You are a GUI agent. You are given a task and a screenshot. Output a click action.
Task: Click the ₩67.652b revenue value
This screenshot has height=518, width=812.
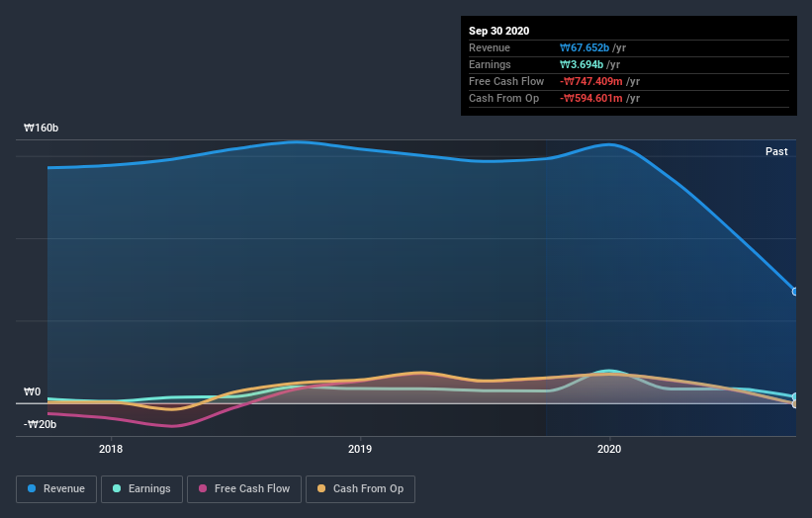pos(585,48)
